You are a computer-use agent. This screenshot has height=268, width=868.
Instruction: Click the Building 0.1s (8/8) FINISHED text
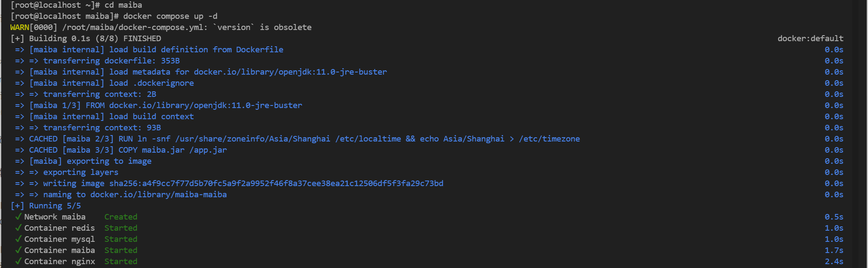(95, 39)
